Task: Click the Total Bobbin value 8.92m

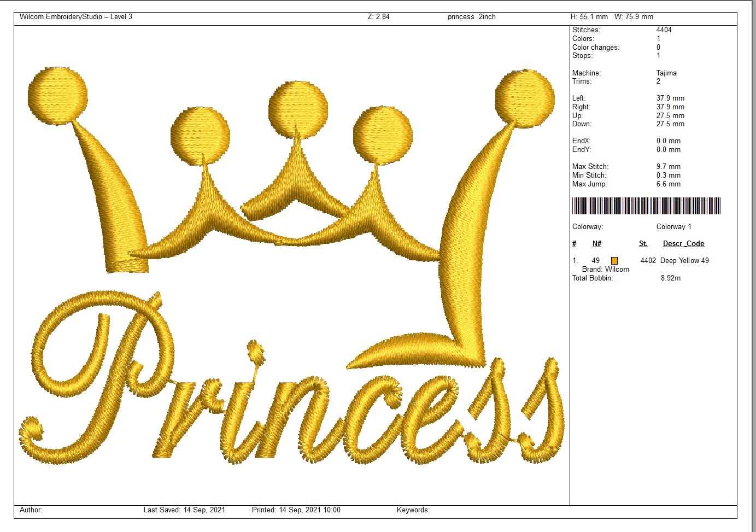Action: (x=671, y=278)
